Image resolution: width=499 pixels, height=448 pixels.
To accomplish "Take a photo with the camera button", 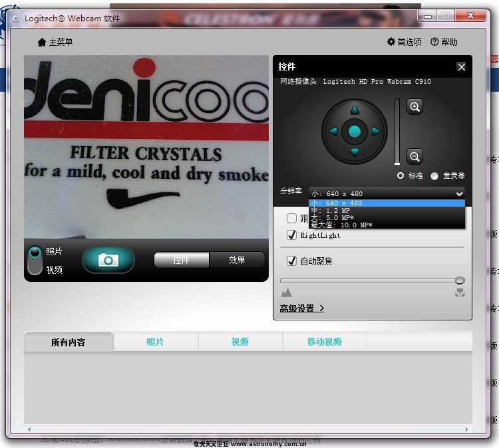I will (108, 260).
